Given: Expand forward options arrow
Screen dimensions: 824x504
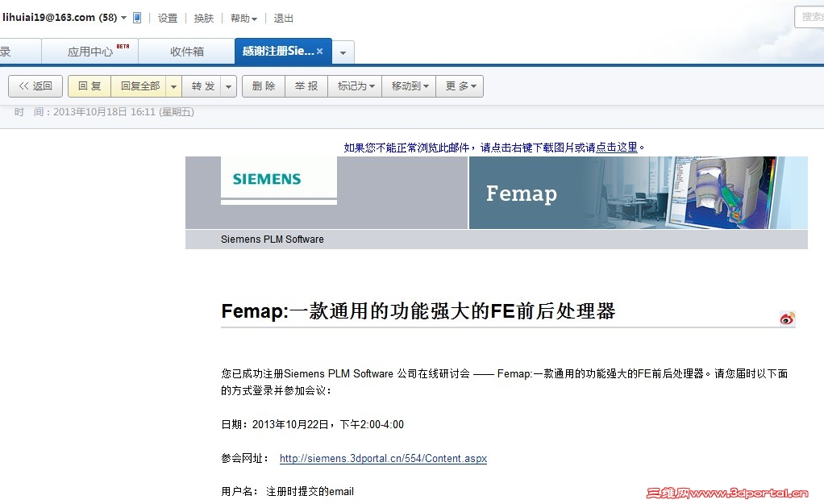Looking at the screenshot, I should click(229, 86).
